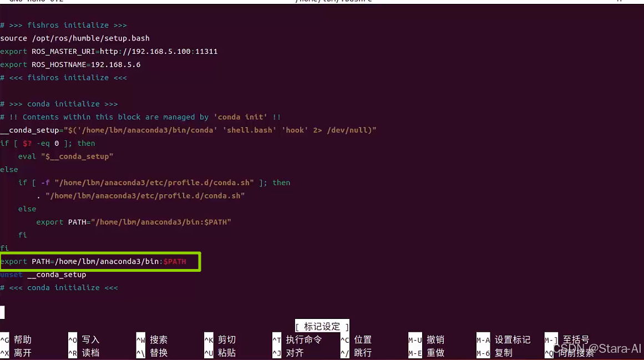644x360 pixels.
Task: Click the ^J 对齐 justify shortcut
Action: 288,353
